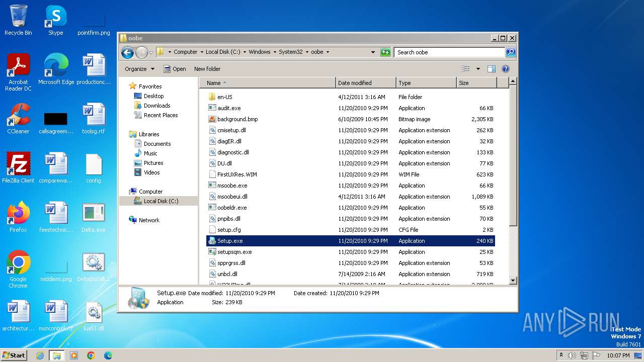
Task: Show the preview pane icon
Action: pyautogui.click(x=492, y=69)
